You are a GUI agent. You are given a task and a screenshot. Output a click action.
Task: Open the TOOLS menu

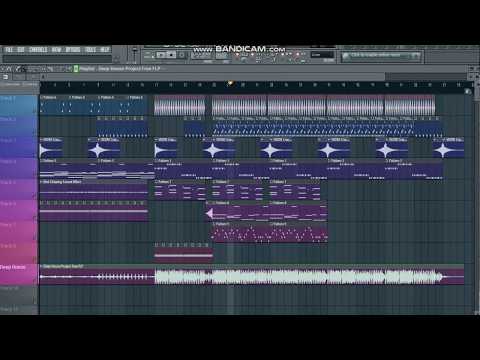[90, 50]
